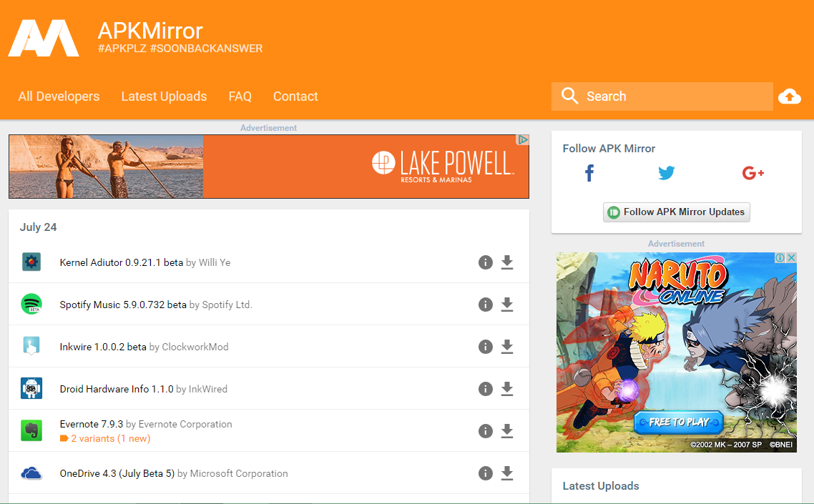
Task: Open AdChoices icon on Lake Powell banner
Action: point(522,139)
